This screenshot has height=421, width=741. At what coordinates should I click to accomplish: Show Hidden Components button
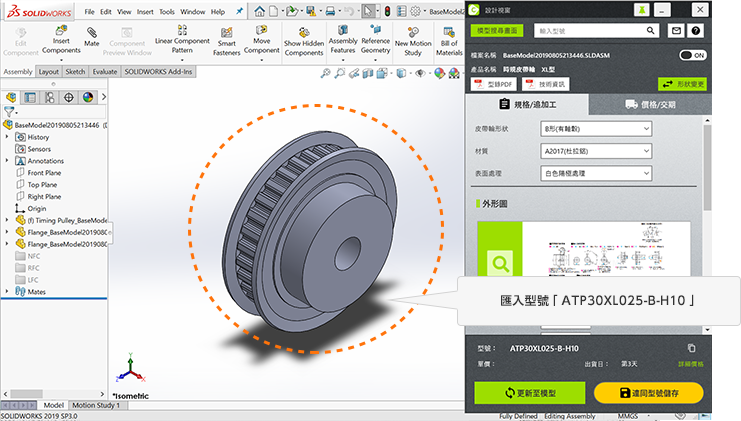point(304,42)
